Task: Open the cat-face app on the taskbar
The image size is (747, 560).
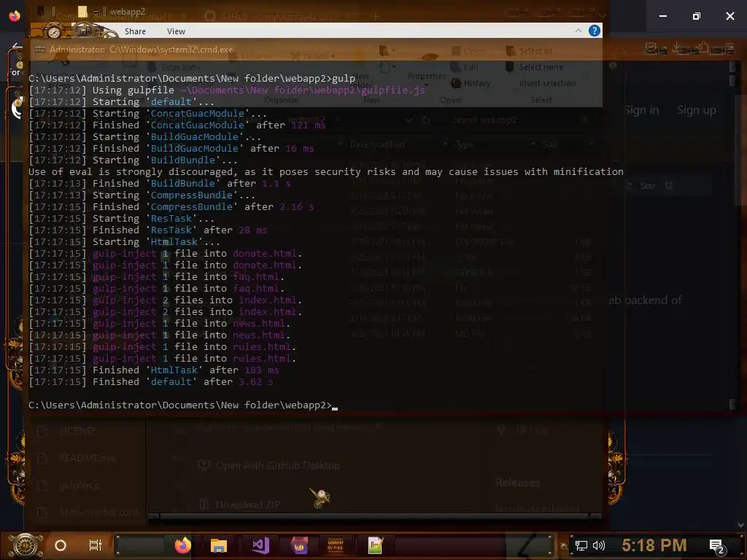Action: point(300,545)
